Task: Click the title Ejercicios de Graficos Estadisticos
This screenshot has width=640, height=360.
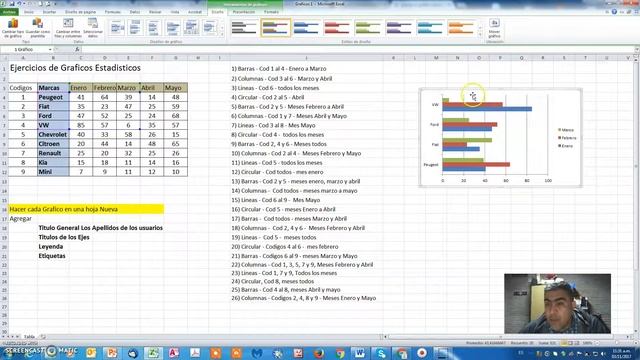Action: pos(75,68)
